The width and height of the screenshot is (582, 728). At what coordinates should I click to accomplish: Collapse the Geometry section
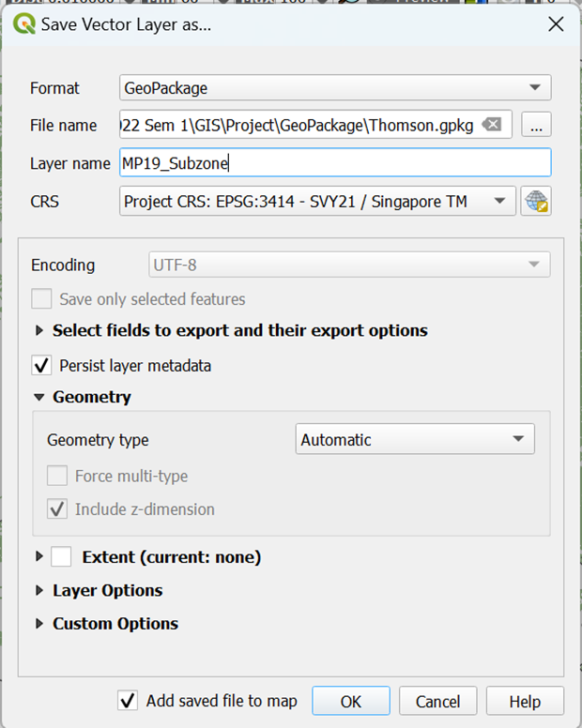(x=39, y=398)
